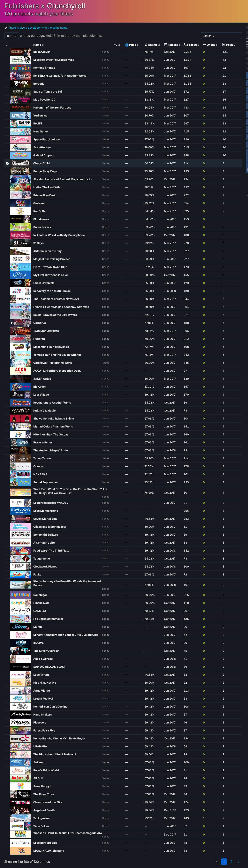Click the chart icon in the Peak header

(224, 45)
